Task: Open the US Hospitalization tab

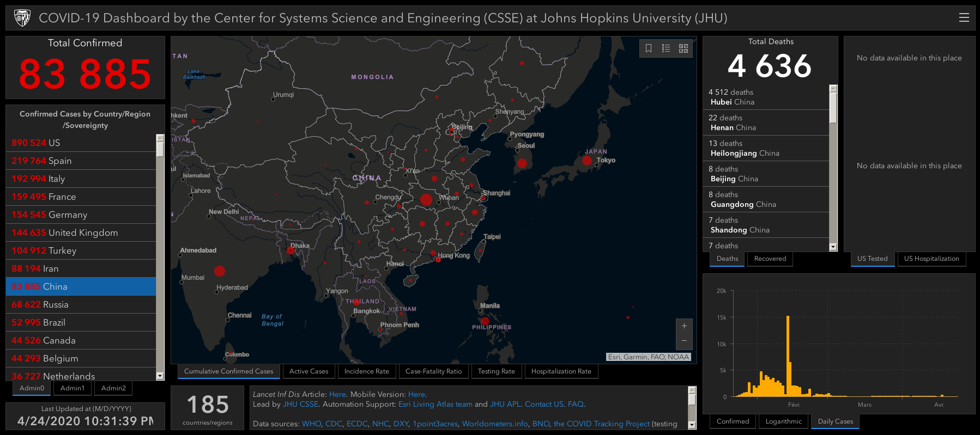Action: click(931, 259)
